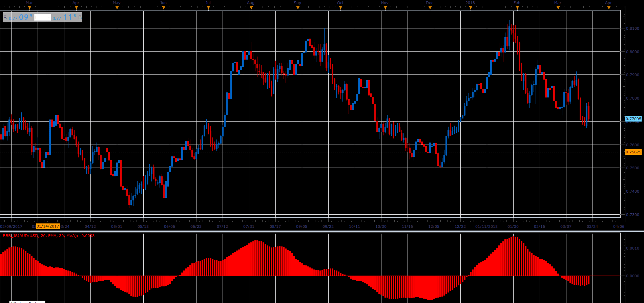644x303 pixels.
Task: Click the 0.7400 price axis label
Action: point(632,191)
